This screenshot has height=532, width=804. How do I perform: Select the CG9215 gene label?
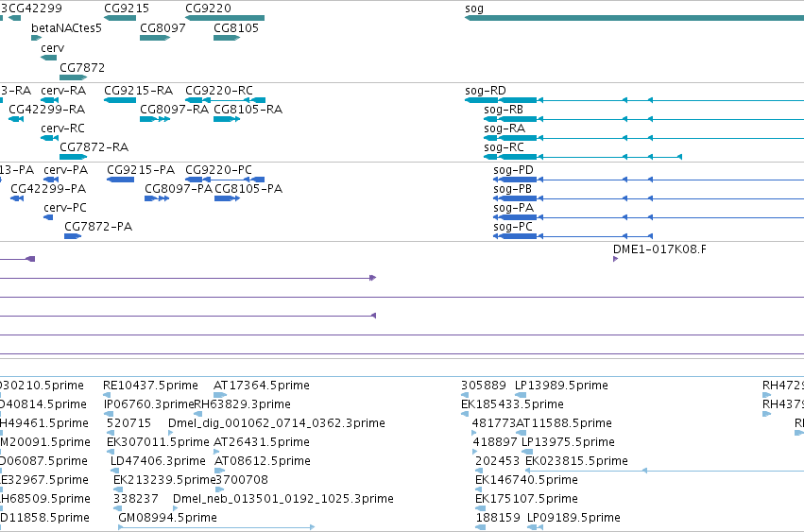(127, 9)
